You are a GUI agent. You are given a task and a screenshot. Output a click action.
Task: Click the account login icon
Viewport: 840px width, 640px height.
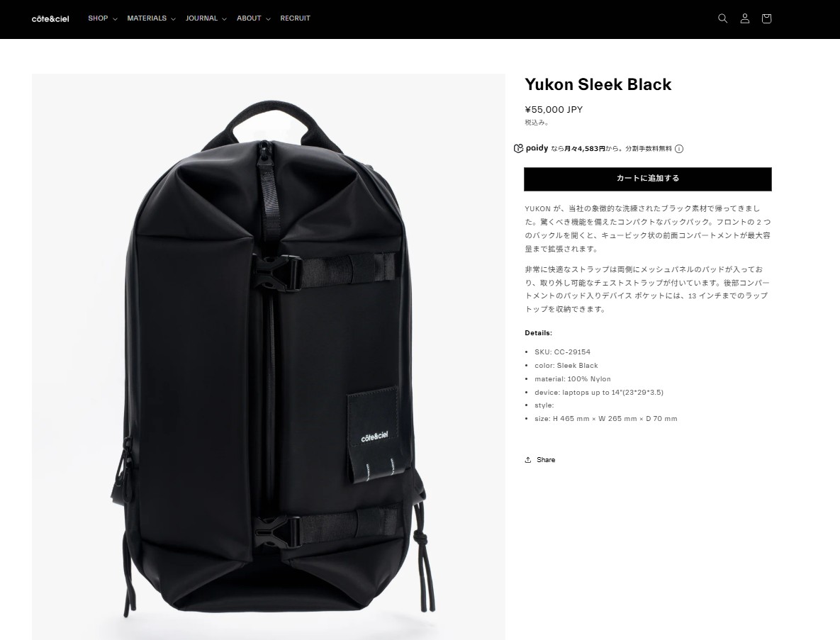click(x=744, y=18)
